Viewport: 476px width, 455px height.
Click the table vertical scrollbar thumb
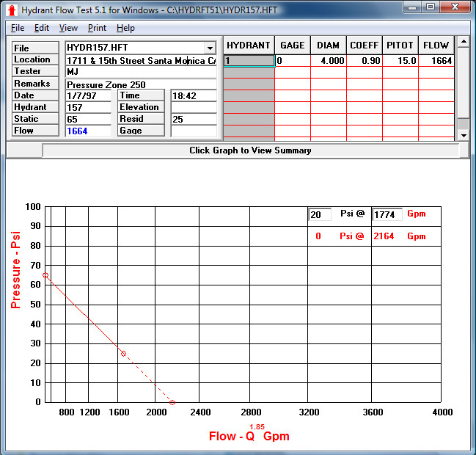[x=464, y=124]
